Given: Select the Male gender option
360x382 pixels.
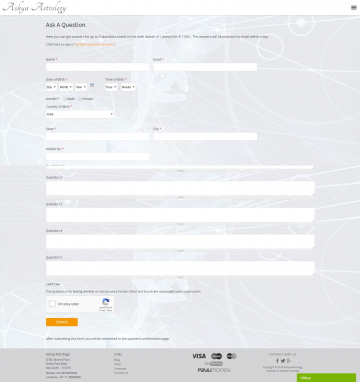Looking at the screenshot, I should click(x=65, y=99).
